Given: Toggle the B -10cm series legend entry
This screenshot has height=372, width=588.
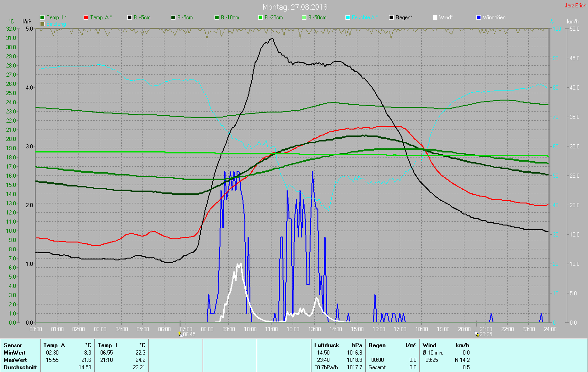Looking at the screenshot, I should point(228,17).
